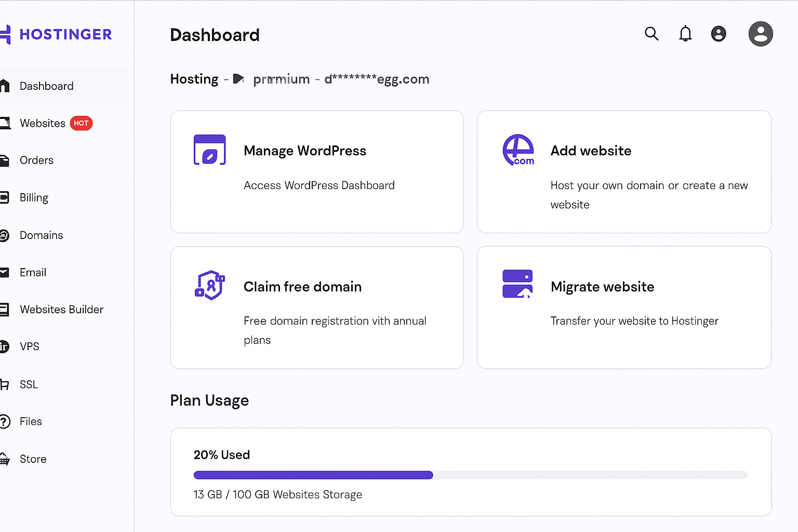This screenshot has width=798, height=532.
Task: Click the Websites sidebar icon
Action: 5,123
